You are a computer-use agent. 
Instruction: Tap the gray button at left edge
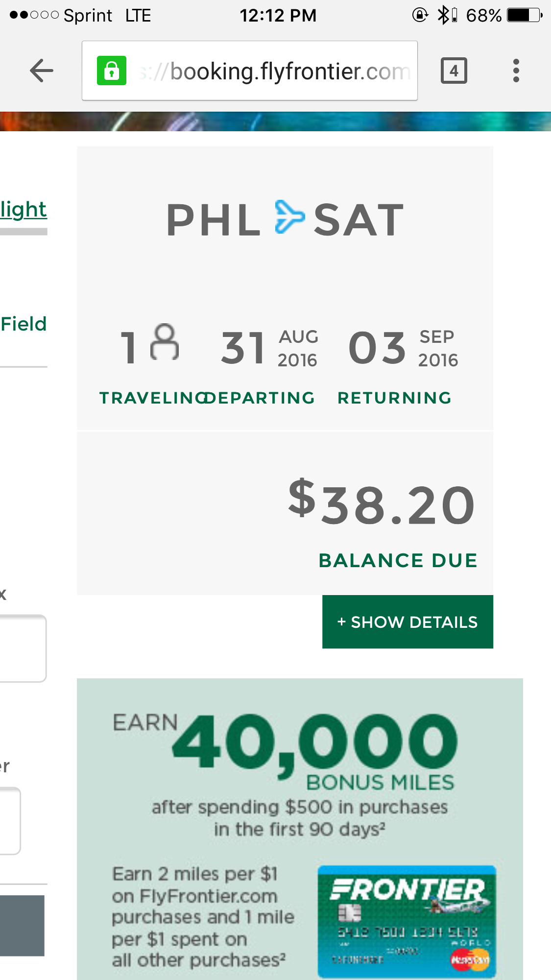click(22, 926)
